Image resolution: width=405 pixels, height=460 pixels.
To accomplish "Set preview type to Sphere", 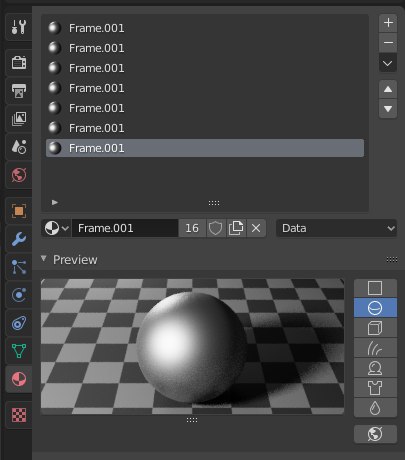I will click(x=375, y=308).
